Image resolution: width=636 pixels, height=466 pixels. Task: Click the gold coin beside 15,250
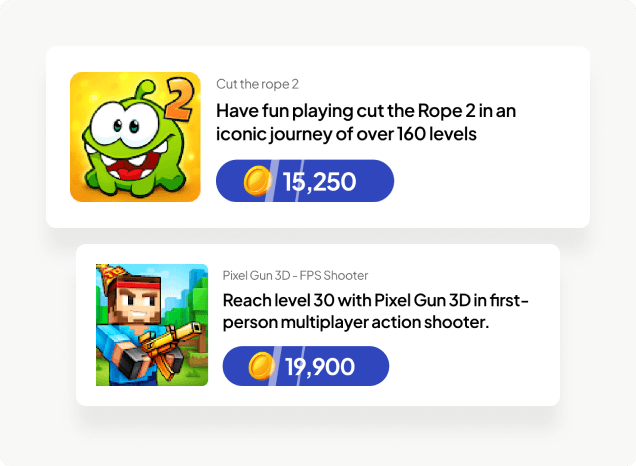258,181
